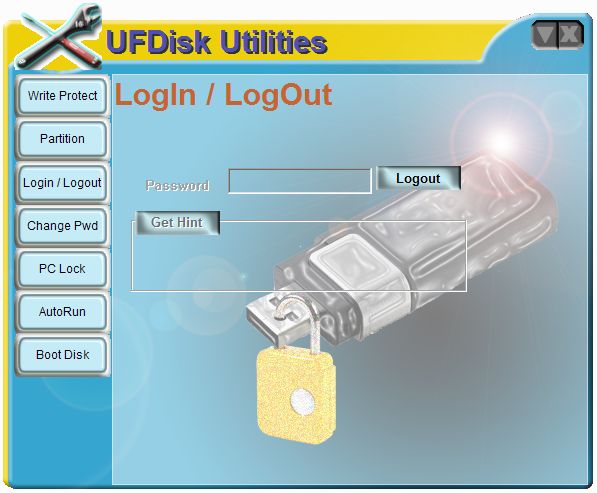The height and width of the screenshot is (493, 597).
Task: Open the AutoRun settings page
Action: pyautogui.click(x=62, y=312)
